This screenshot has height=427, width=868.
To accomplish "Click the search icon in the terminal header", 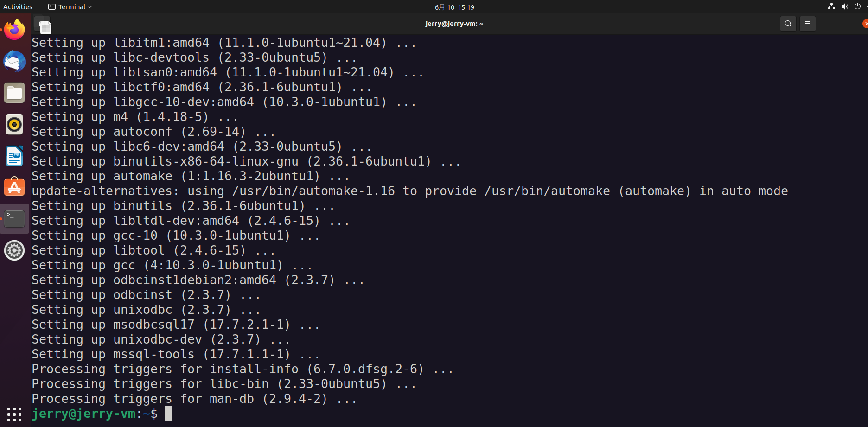I will coord(788,23).
